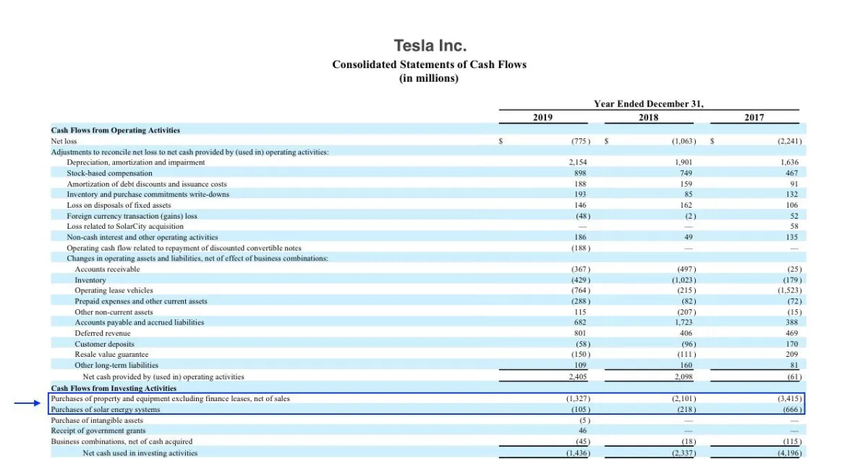The width and height of the screenshot is (868, 459).
Task: Click the 2,098 net operating cash value
Action: pos(684,376)
